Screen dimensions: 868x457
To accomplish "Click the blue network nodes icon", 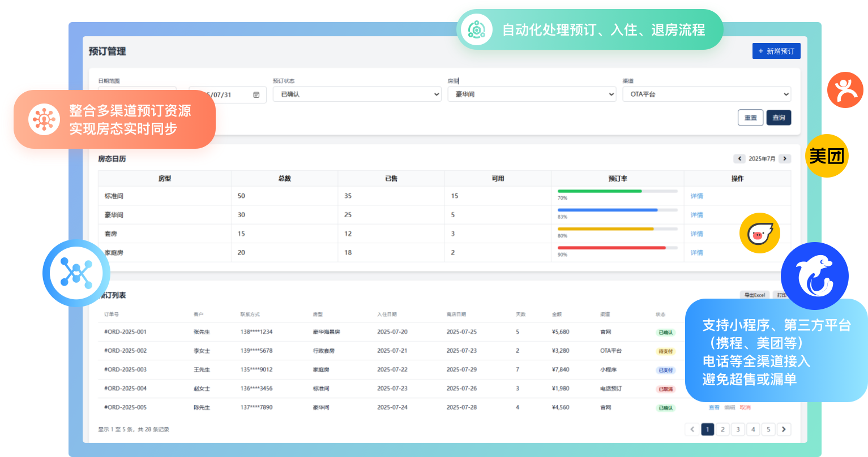I will tap(76, 273).
